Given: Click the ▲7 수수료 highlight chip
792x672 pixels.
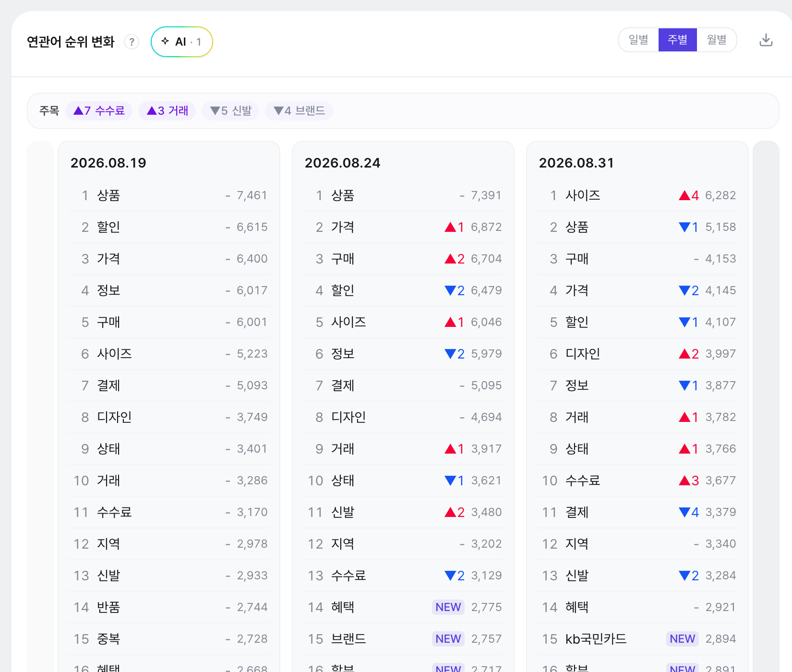Looking at the screenshot, I should point(99,111).
